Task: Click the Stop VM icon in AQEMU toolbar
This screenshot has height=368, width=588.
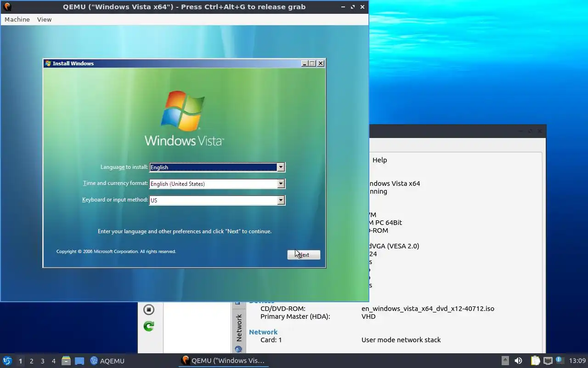Action: [x=148, y=310]
